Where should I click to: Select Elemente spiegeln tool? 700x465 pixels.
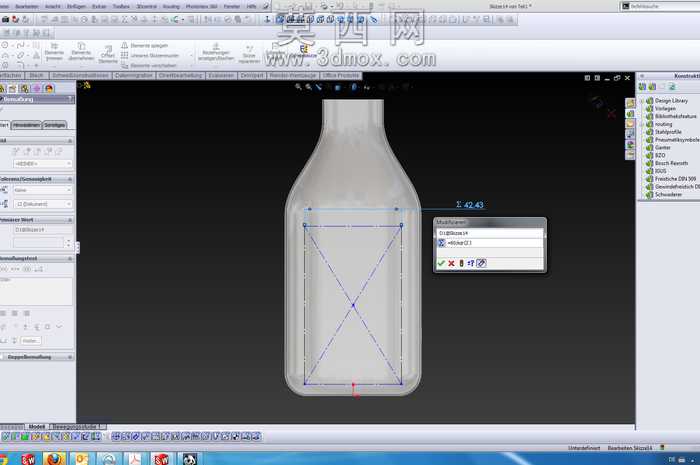tap(145, 46)
